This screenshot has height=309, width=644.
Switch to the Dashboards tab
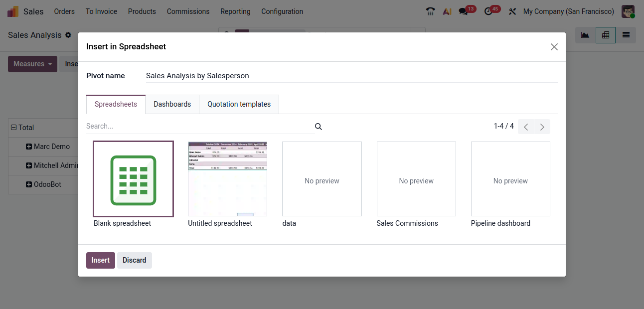point(172,104)
